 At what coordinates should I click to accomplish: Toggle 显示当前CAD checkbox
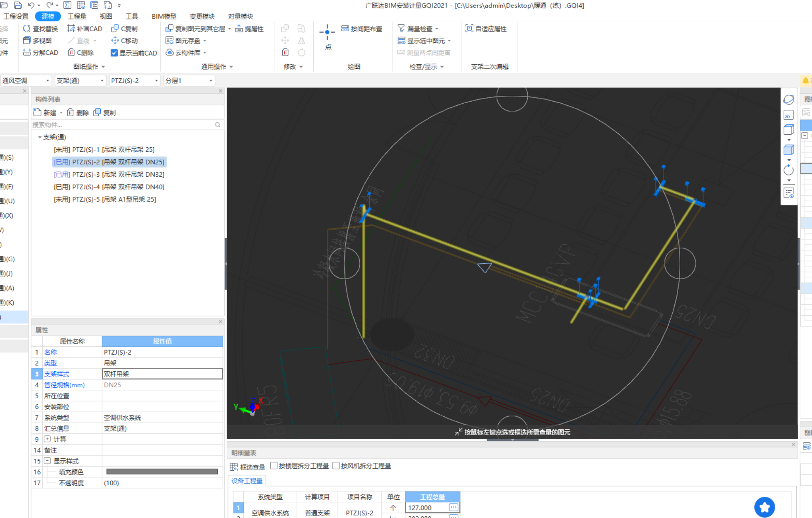click(114, 53)
